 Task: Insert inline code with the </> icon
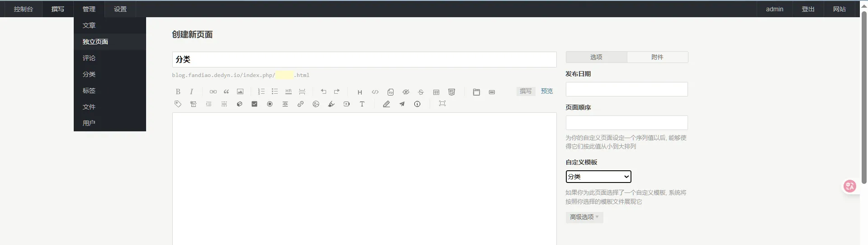coord(375,92)
